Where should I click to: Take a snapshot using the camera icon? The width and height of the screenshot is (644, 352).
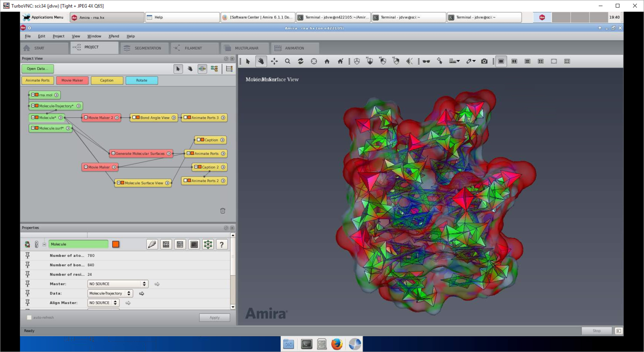484,61
